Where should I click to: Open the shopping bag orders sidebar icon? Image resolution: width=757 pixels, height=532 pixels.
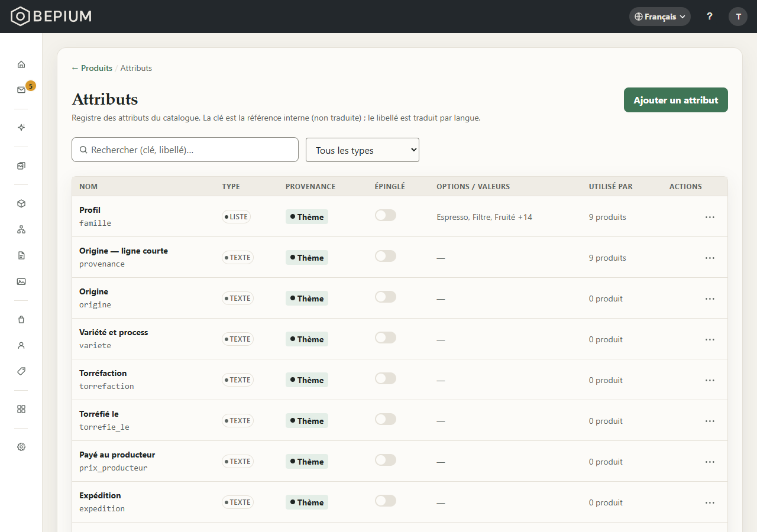pos(21,319)
